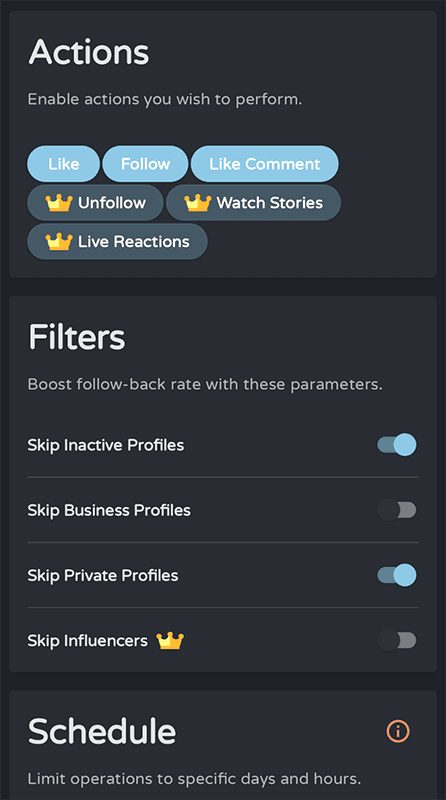446x800 pixels.
Task: Click the crown icon beside Skip Influencers
Action: [x=170, y=640]
